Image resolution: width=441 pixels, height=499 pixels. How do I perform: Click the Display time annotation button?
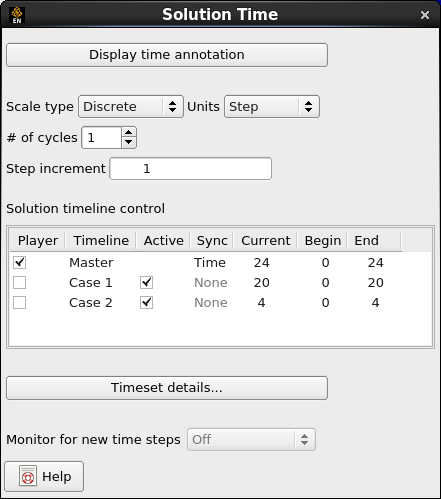(167, 55)
